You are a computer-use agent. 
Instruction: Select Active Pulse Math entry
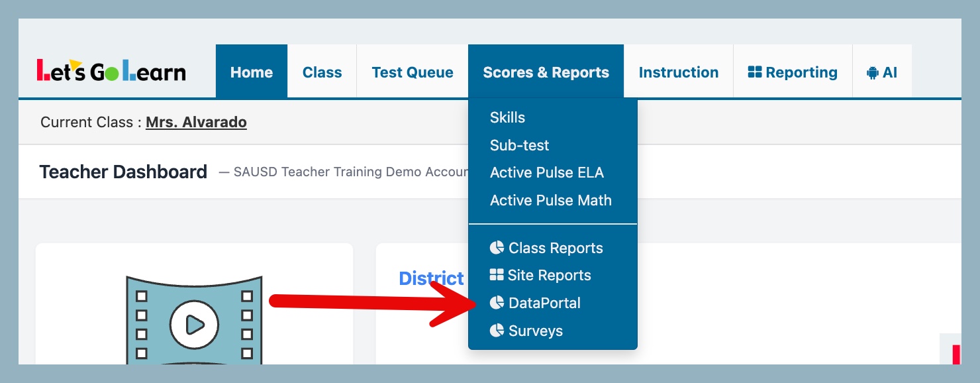tap(550, 200)
